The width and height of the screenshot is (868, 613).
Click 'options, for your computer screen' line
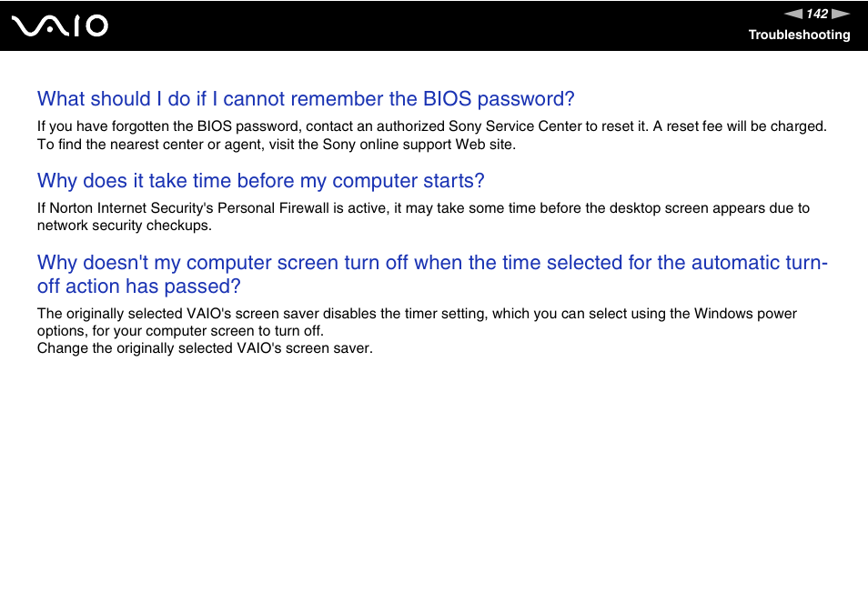coord(180,331)
